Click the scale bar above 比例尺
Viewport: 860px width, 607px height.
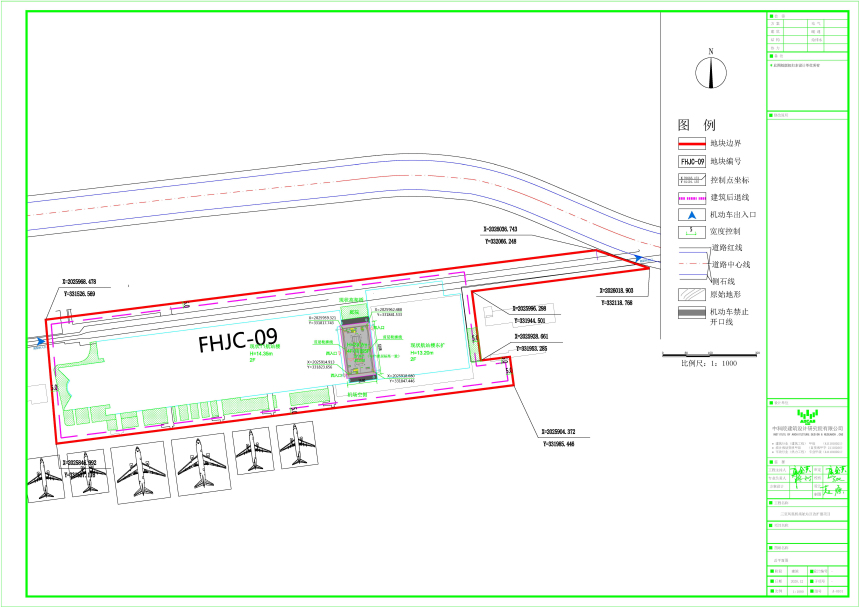tap(711, 354)
